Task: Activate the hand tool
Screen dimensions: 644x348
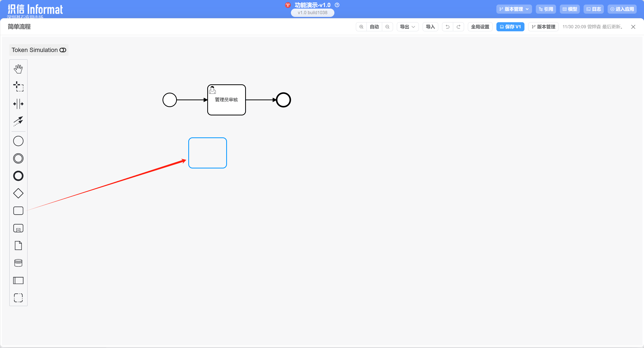Action: pyautogui.click(x=18, y=69)
